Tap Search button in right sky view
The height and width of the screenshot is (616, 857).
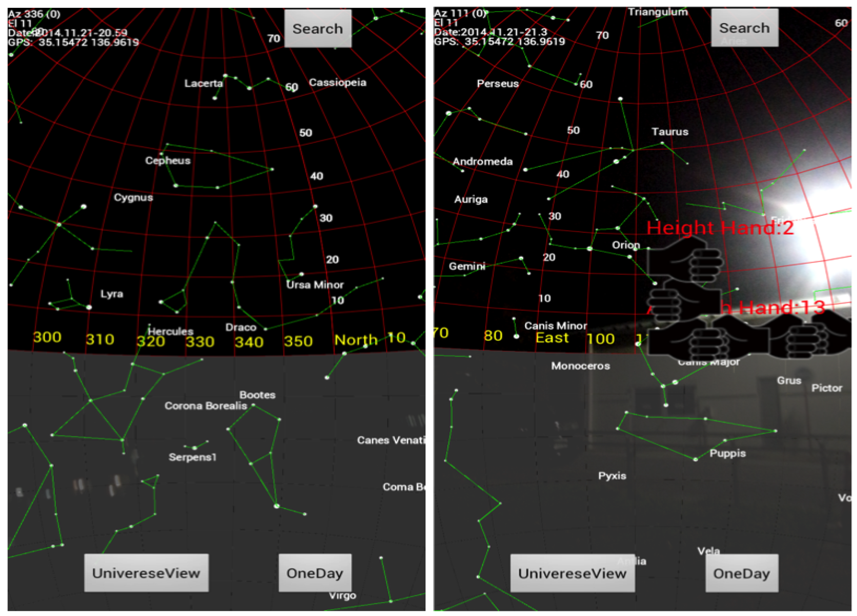(744, 28)
